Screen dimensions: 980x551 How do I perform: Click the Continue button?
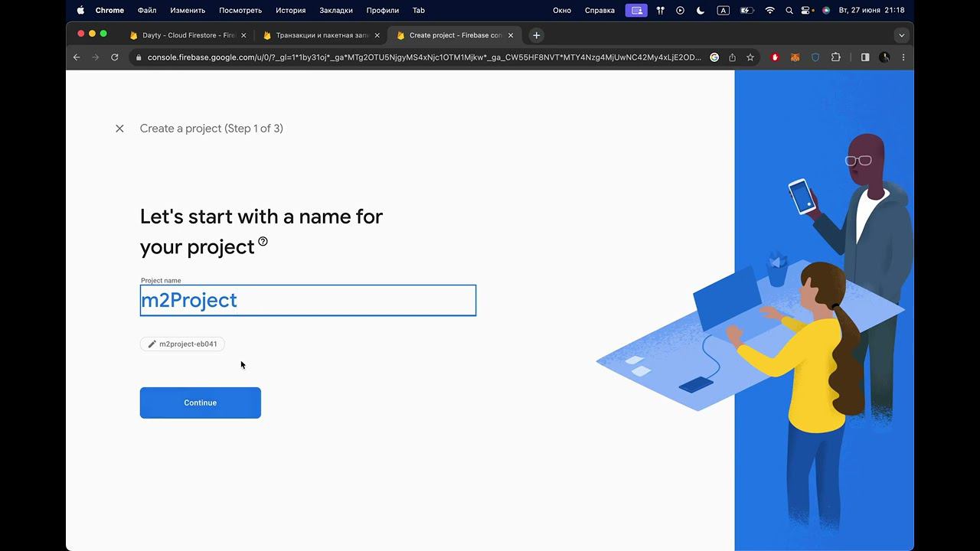(x=201, y=403)
